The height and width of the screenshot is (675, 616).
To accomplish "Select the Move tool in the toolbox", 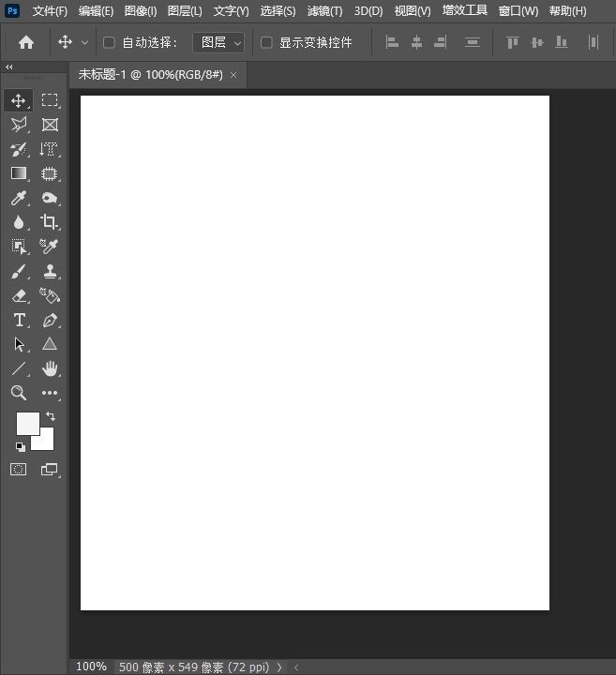I will pos(18,100).
